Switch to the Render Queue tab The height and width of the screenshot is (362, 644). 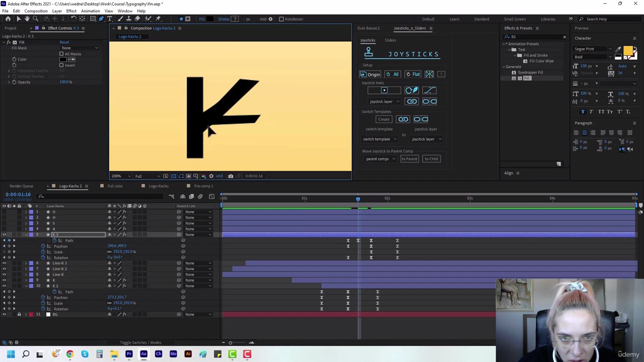pyautogui.click(x=21, y=186)
